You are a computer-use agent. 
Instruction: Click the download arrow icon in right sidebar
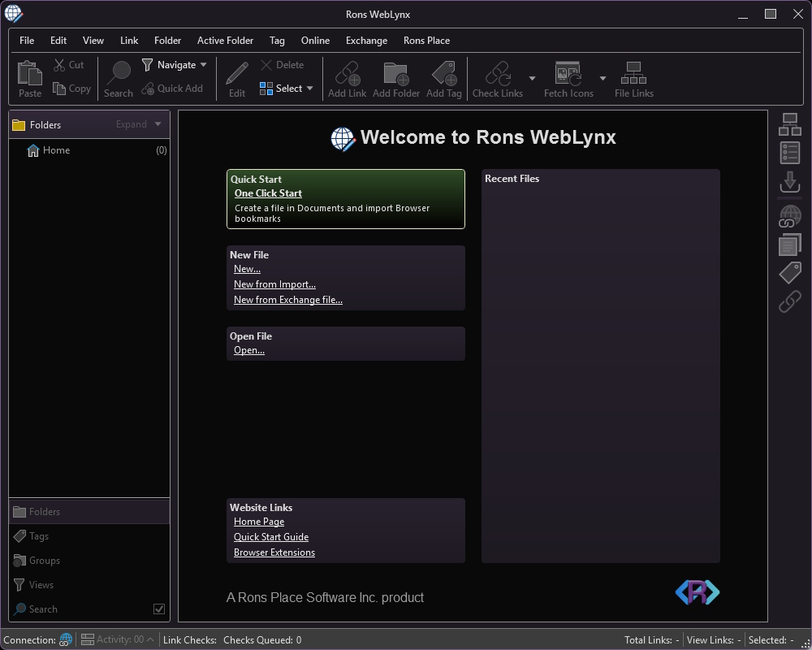tap(790, 182)
